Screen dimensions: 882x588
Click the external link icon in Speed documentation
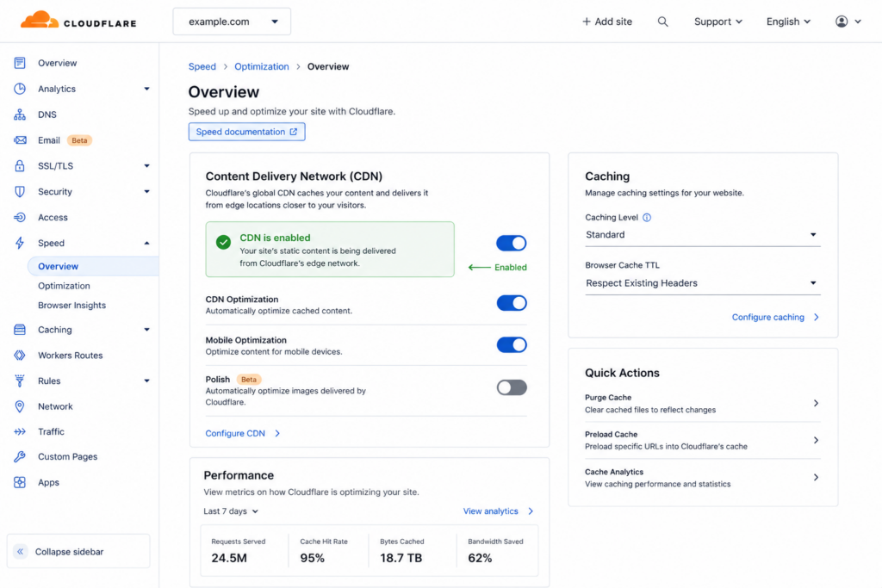pyautogui.click(x=293, y=132)
